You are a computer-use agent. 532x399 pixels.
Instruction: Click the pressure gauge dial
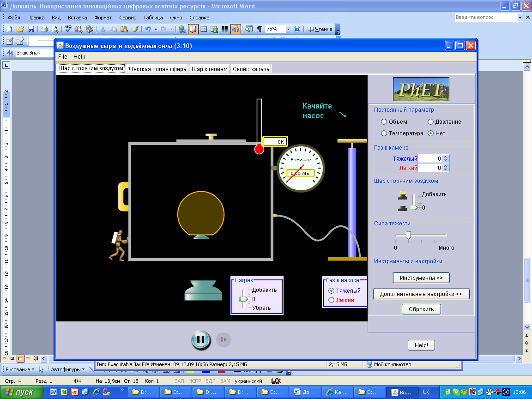pos(301,168)
